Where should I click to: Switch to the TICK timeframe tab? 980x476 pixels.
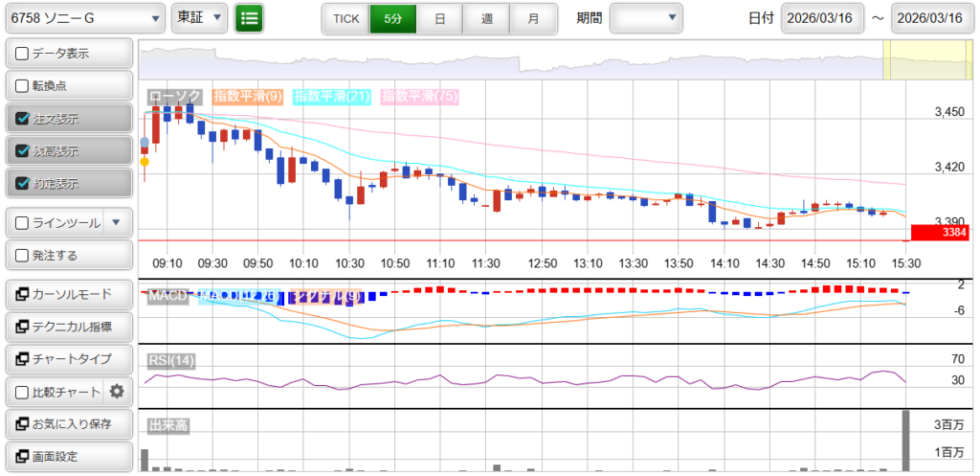[345, 18]
